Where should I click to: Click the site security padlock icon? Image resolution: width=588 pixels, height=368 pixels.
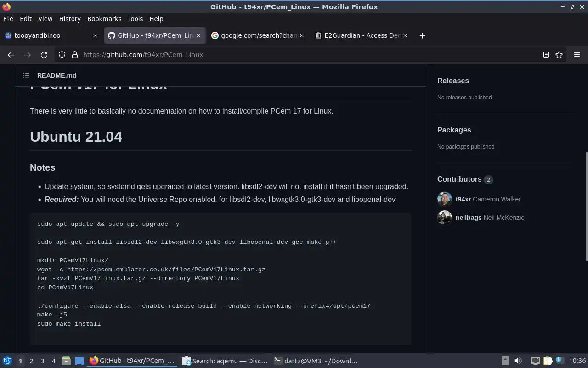point(75,55)
